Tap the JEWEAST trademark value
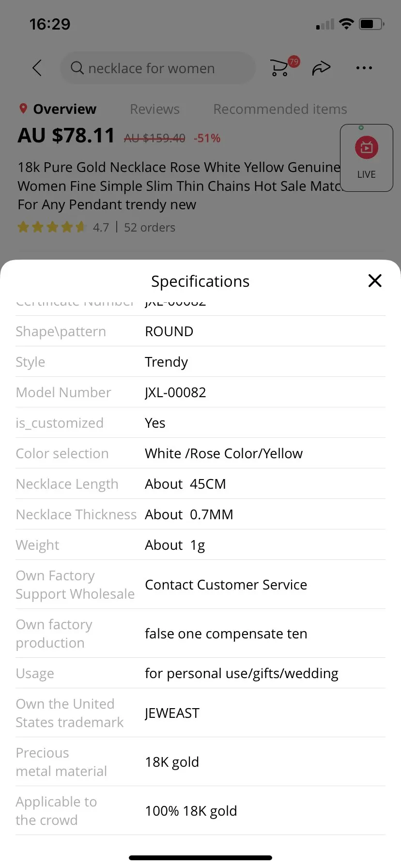This screenshot has width=401, height=868. tap(172, 713)
